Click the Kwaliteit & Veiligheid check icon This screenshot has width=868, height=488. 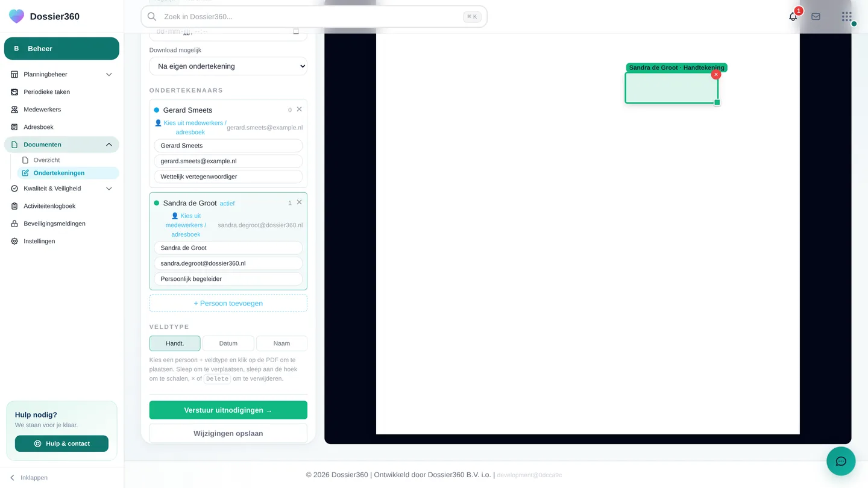pyautogui.click(x=14, y=189)
